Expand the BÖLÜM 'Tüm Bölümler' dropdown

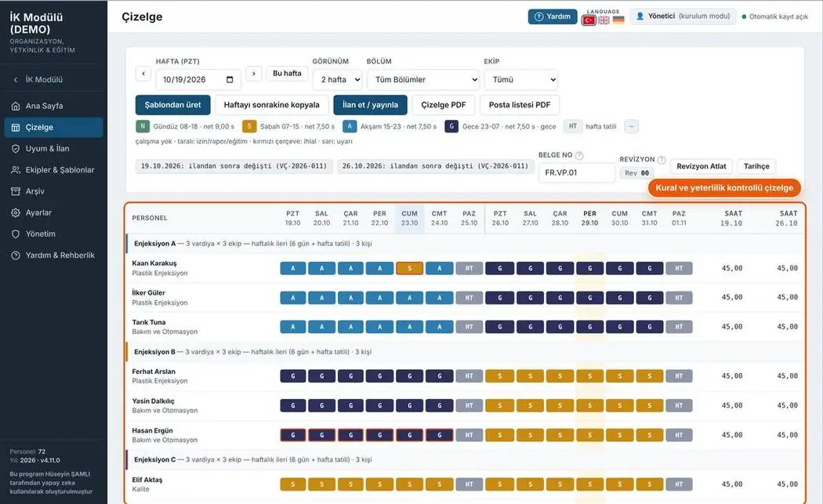pos(423,80)
